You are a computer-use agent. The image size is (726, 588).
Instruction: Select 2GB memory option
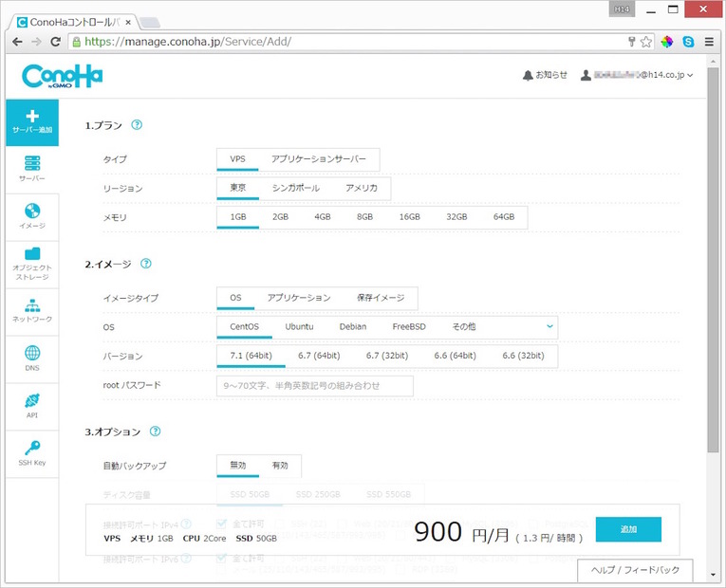[280, 217]
